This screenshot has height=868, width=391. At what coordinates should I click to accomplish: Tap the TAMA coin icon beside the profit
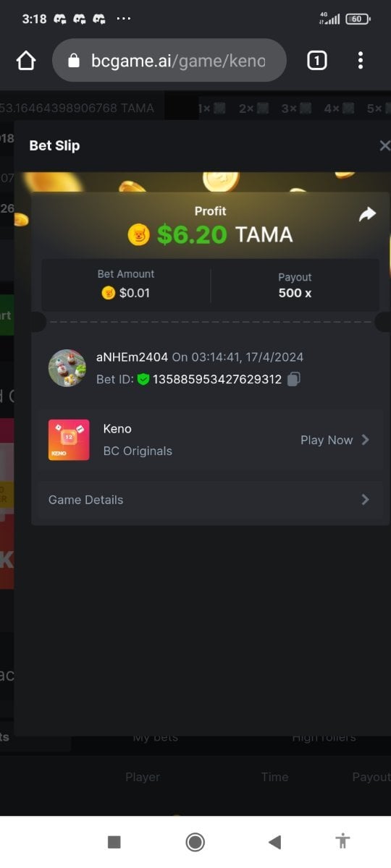(x=138, y=234)
